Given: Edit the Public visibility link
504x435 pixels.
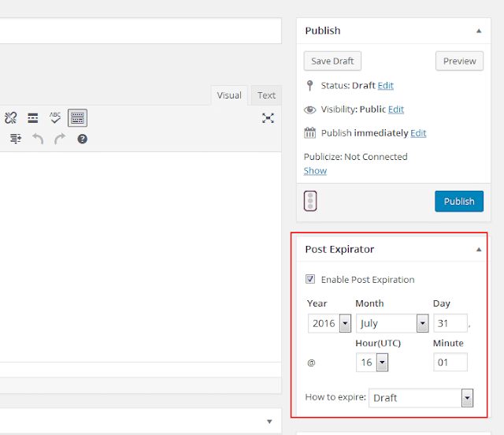Looking at the screenshot, I should [396, 110].
